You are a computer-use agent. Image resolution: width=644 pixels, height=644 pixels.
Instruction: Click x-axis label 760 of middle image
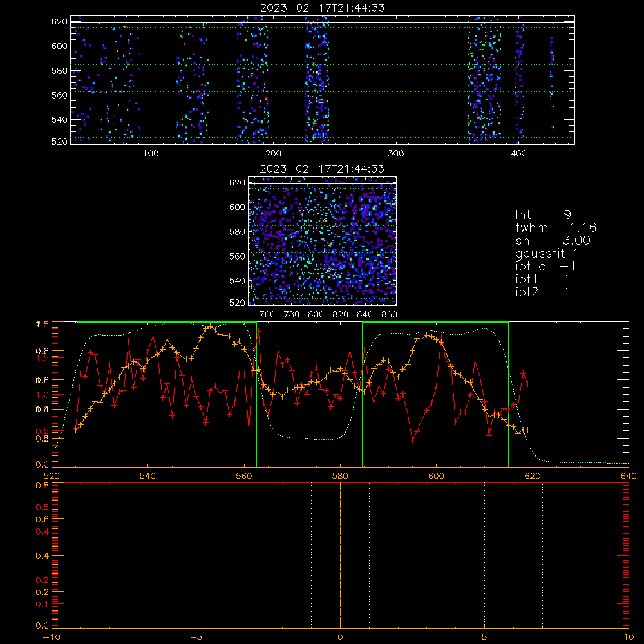pos(267,315)
